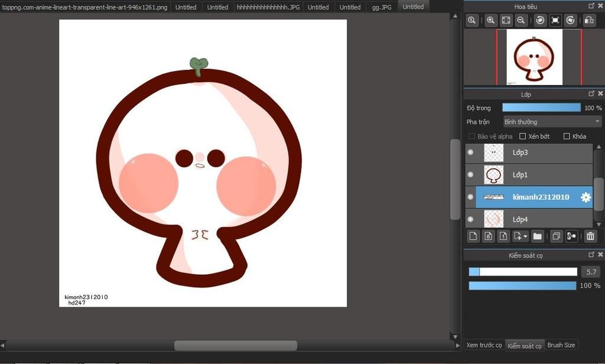Screen dimensions: 605x364
Task: Click the kimanh2312010 layer name
Action: pos(541,197)
